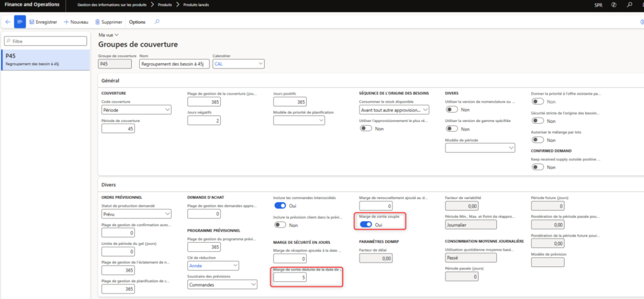644x299 pixels.
Task: Toggle the list view pane icon
Action: pos(20,22)
